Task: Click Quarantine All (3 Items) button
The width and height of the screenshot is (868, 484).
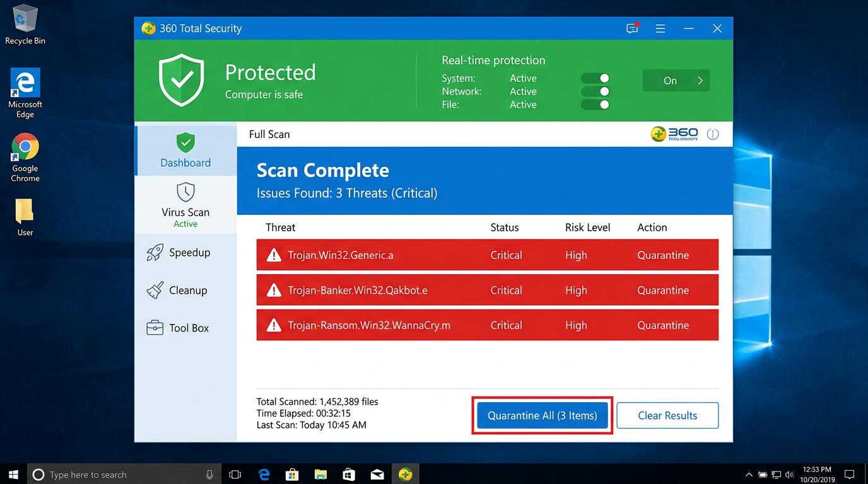Action: coord(542,415)
